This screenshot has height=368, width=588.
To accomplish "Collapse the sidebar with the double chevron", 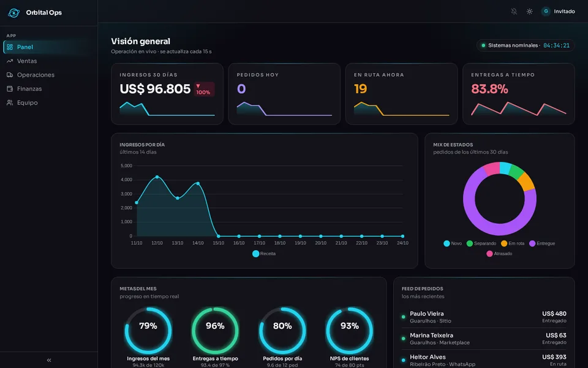I will pyautogui.click(x=49, y=360).
